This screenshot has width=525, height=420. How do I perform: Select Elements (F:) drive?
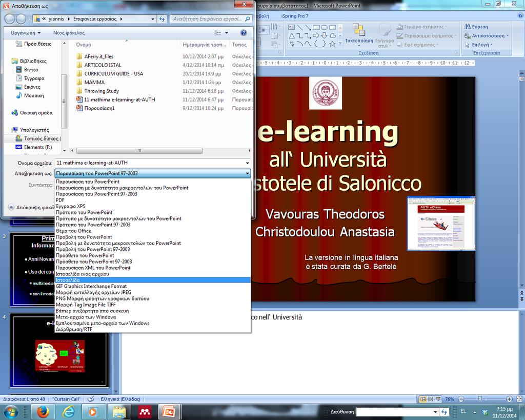coord(38,147)
